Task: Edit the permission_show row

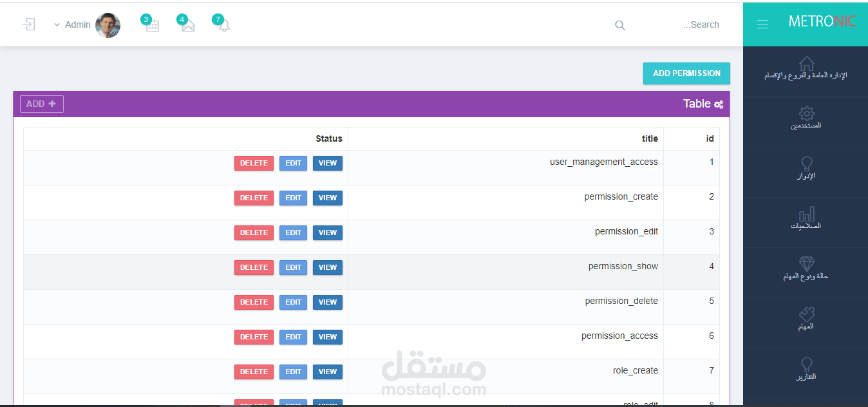Action: 293,268
